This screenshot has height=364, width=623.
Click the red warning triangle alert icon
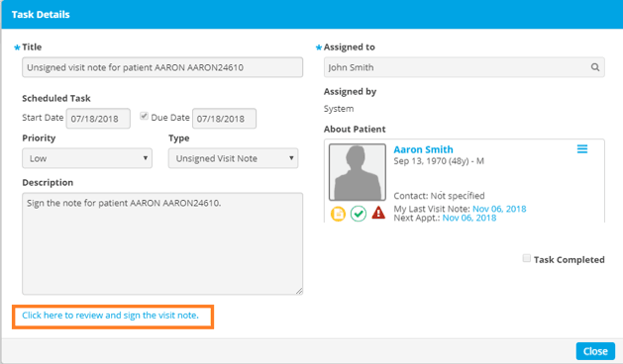pyautogui.click(x=378, y=213)
